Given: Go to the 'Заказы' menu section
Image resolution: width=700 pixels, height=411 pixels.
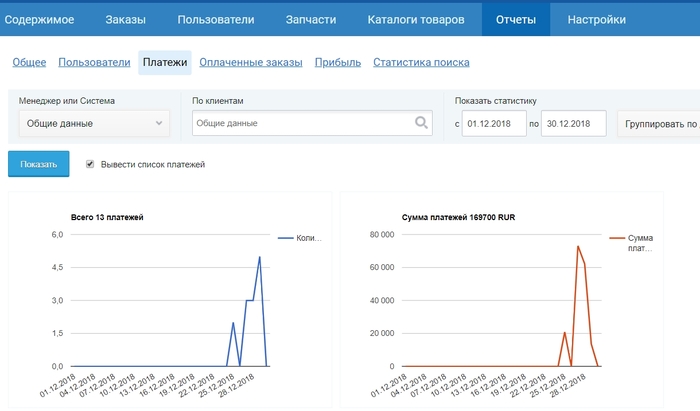Looking at the screenshot, I should (x=125, y=19).
